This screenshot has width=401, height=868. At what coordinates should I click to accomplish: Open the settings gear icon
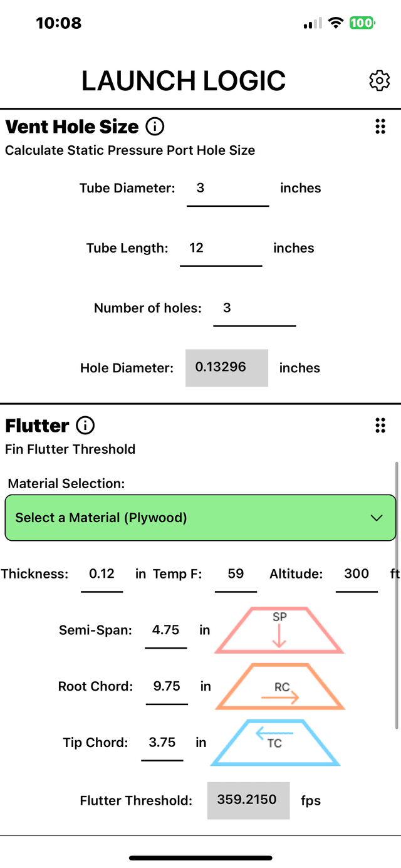click(x=379, y=80)
